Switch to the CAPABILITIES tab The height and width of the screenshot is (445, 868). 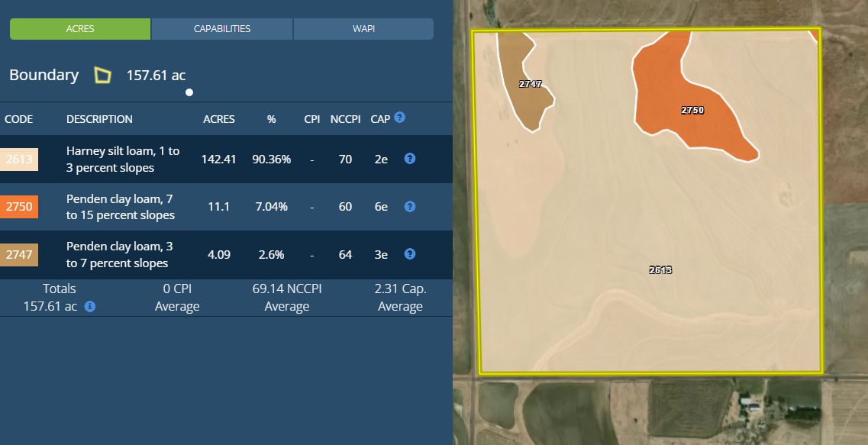[222, 29]
